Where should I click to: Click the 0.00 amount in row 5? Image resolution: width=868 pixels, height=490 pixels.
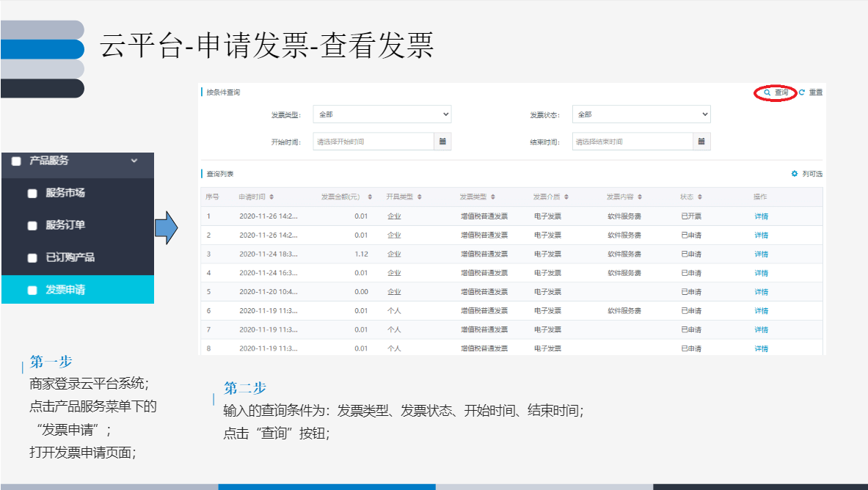(361, 292)
